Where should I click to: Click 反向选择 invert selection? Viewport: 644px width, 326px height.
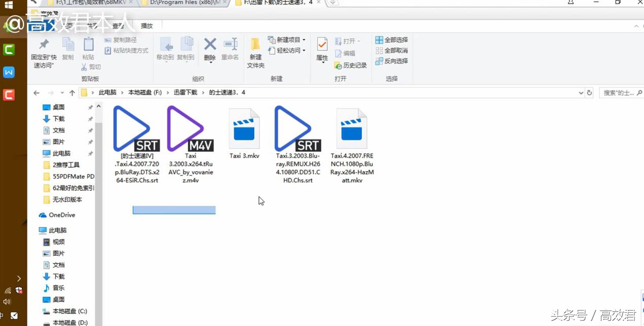click(391, 61)
